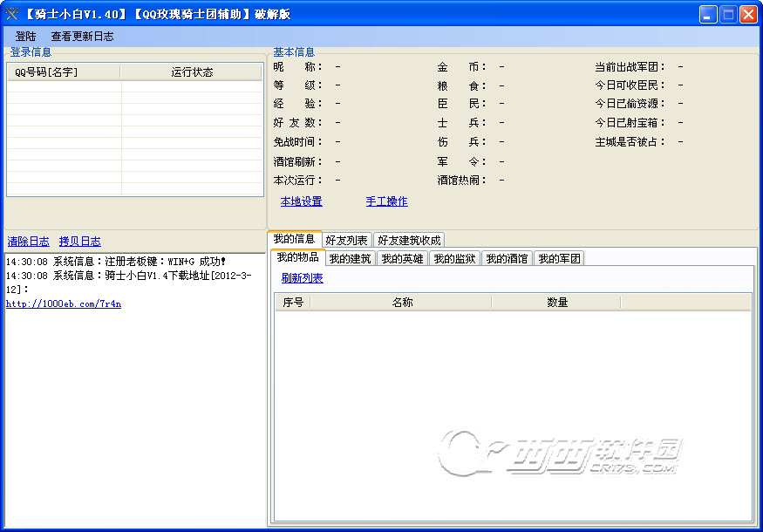Image resolution: width=763 pixels, height=532 pixels.
Task: Click the 酒馆热闹 label
Action: (x=461, y=181)
